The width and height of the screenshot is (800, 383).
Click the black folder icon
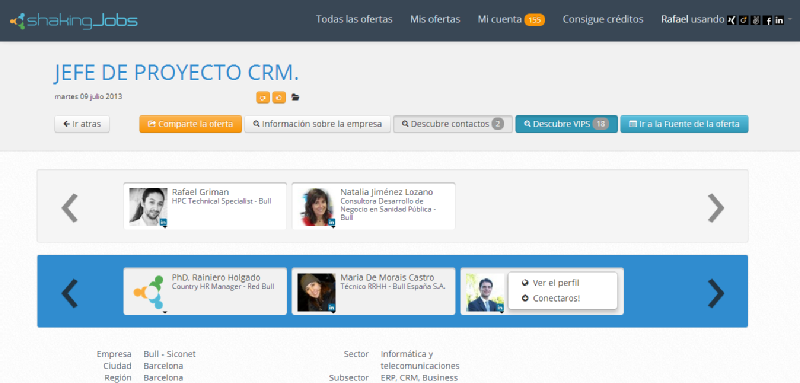[x=295, y=97]
